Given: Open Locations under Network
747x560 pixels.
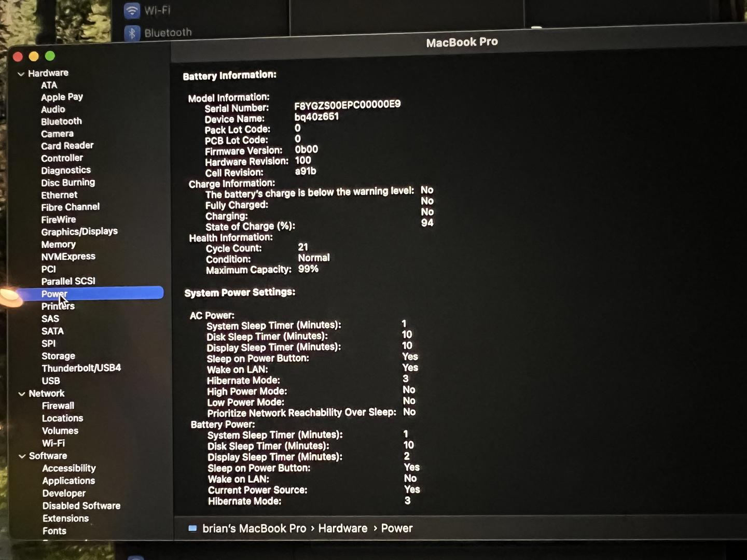Looking at the screenshot, I should pos(62,418).
